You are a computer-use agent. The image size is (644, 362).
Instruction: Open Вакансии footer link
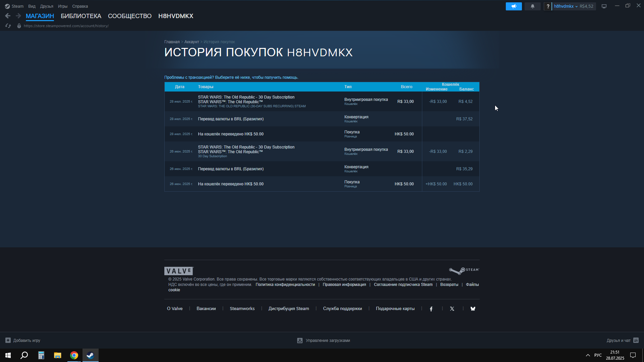206,309
